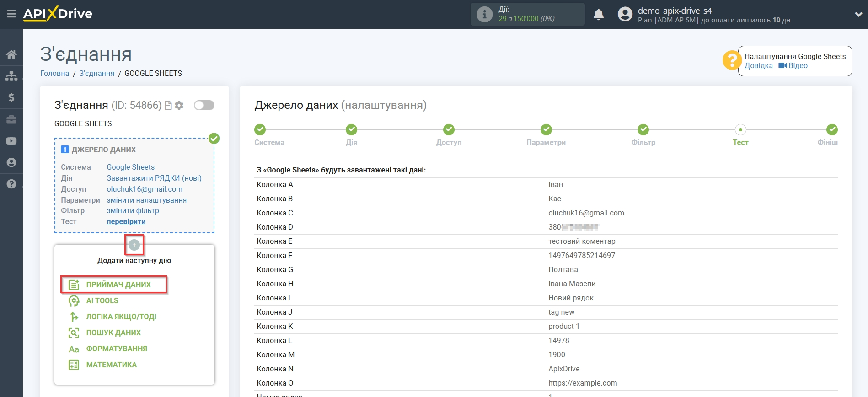This screenshot has width=868, height=397.
Task: Select МАТЕМАТИКА option
Action: (112, 365)
